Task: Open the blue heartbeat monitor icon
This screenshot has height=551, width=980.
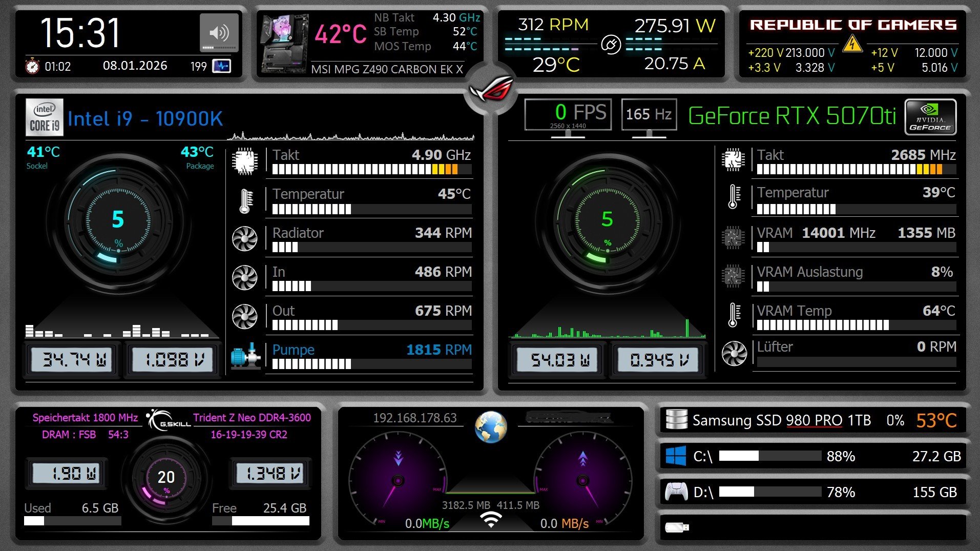Action: (x=221, y=66)
